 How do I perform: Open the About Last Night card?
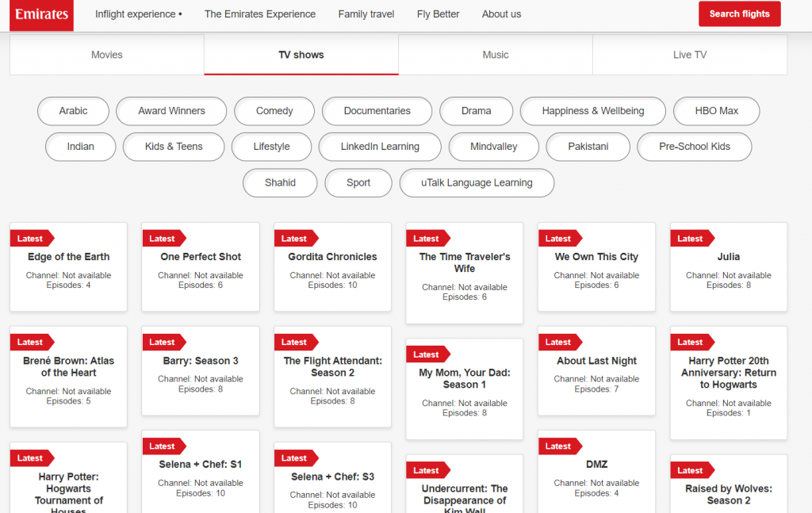pos(596,370)
